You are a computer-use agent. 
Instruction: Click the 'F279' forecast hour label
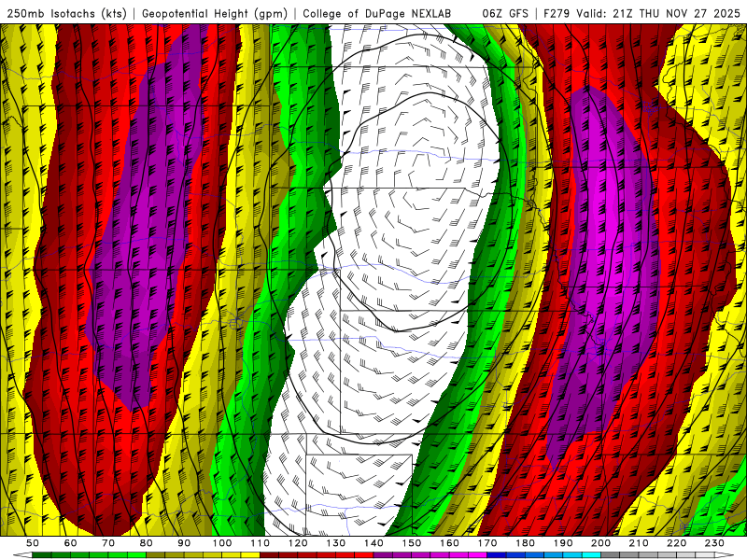tap(557, 13)
